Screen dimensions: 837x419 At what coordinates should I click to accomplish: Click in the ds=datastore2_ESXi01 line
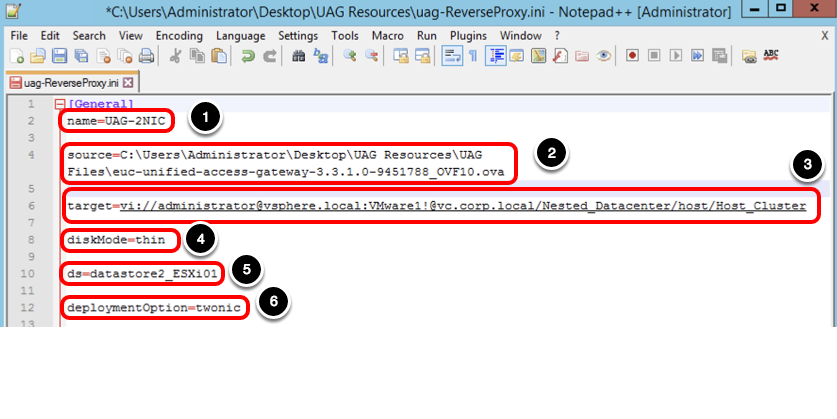pos(143,274)
